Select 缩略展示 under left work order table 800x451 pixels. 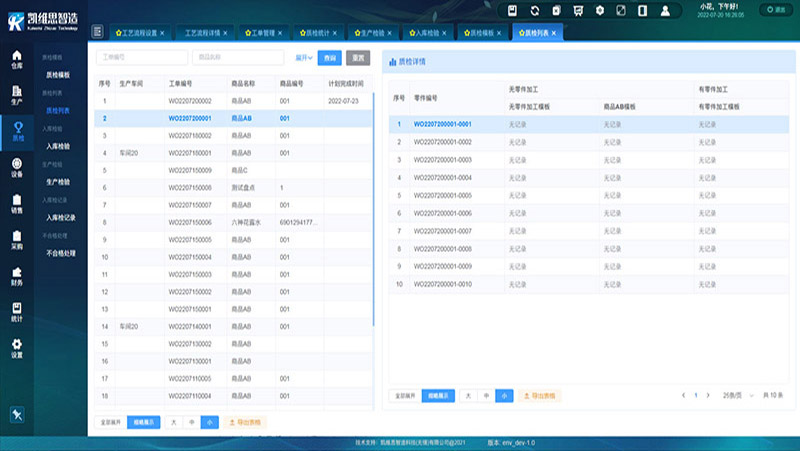click(143, 422)
